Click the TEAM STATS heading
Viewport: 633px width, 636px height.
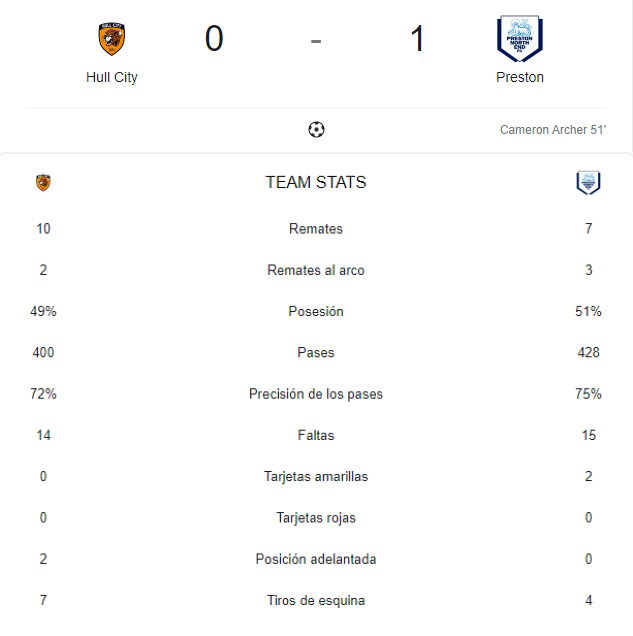(x=316, y=183)
